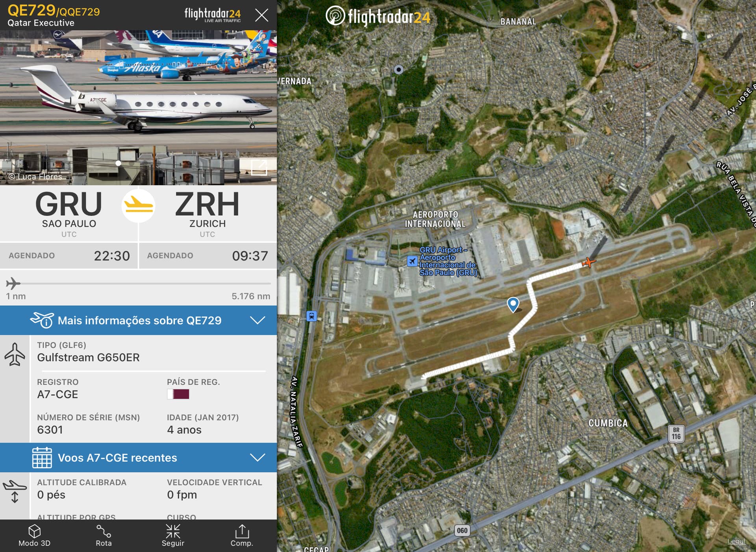Select the orange aircraft on map
The width and height of the screenshot is (756, 552).
click(x=588, y=262)
